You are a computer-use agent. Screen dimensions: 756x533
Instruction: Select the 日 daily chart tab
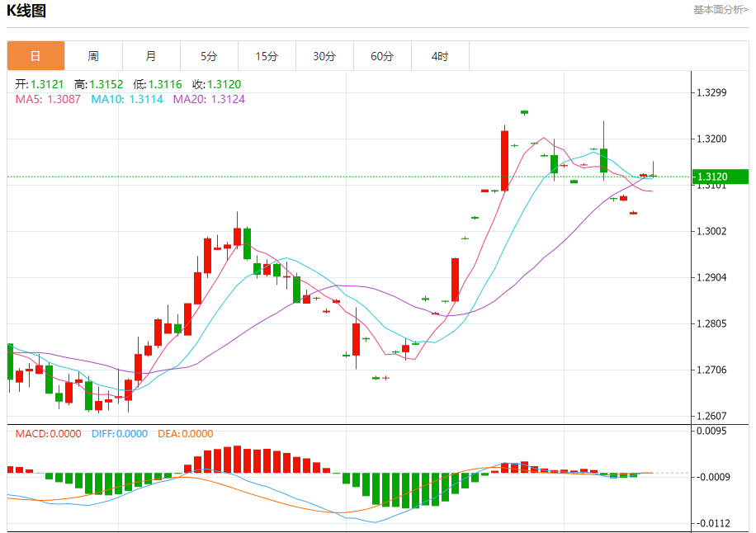(35, 56)
